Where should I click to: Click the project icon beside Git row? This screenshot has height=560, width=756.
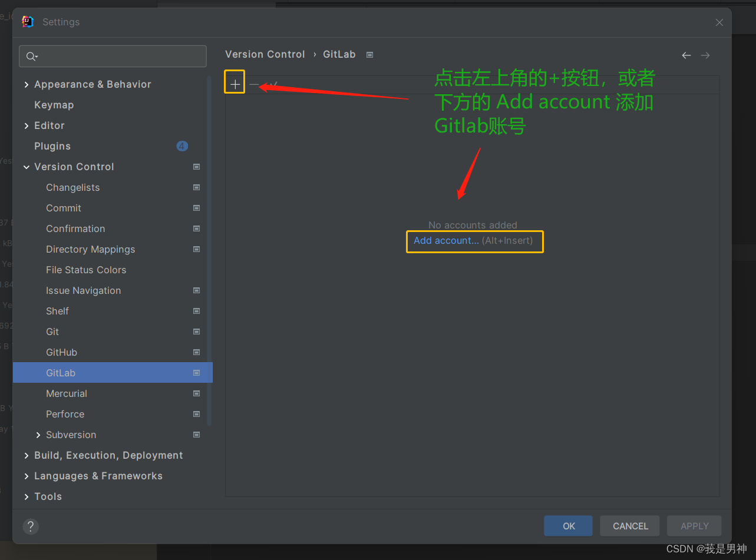tap(197, 332)
